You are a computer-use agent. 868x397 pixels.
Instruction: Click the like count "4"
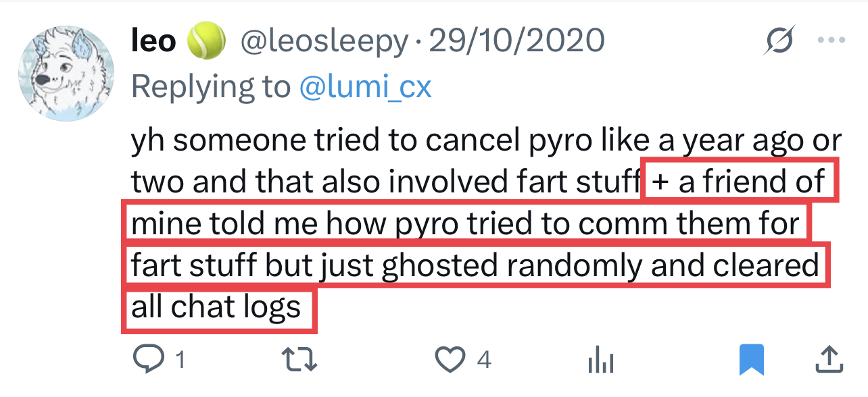pos(483,360)
